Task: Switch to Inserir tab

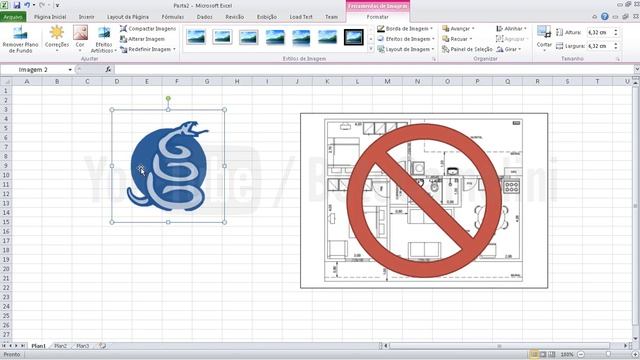Action: click(87, 17)
